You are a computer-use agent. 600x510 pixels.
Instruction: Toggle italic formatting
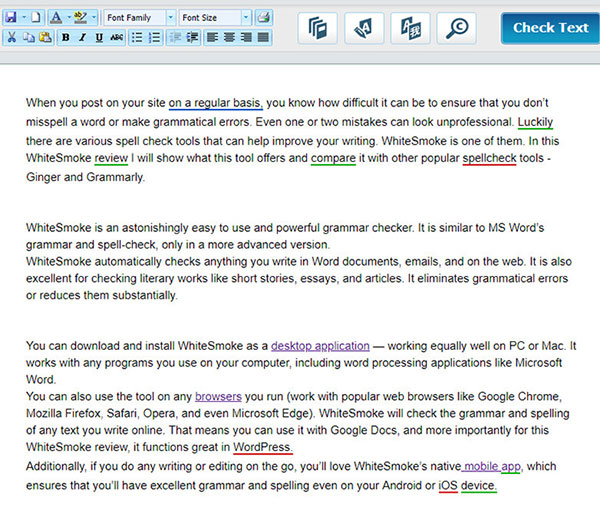[82, 37]
